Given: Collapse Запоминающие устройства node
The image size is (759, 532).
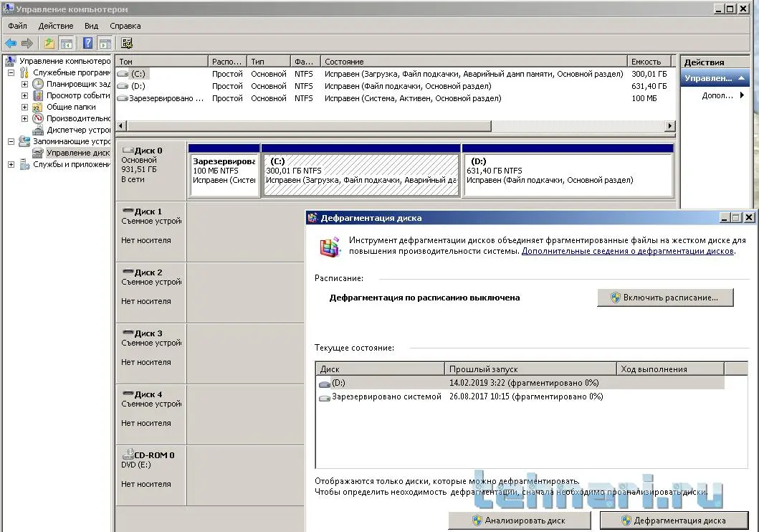Looking at the screenshot, I should tap(11, 142).
